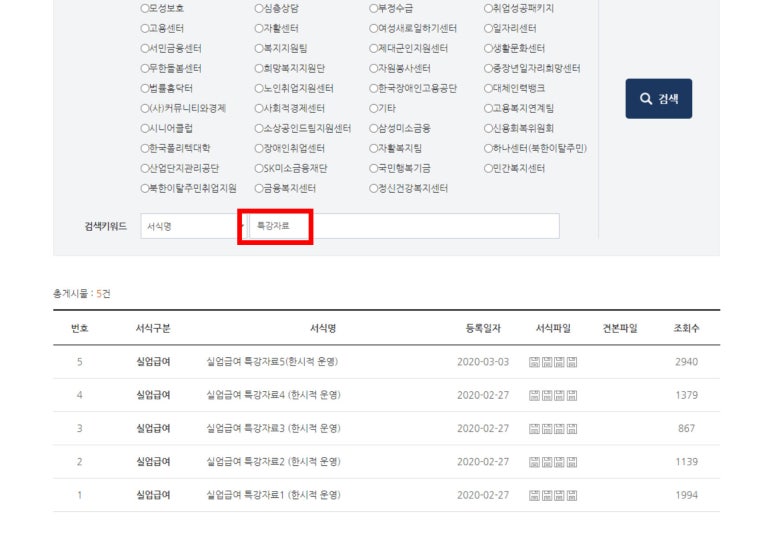Choose the 복지지원팀 option

[259, 48]
